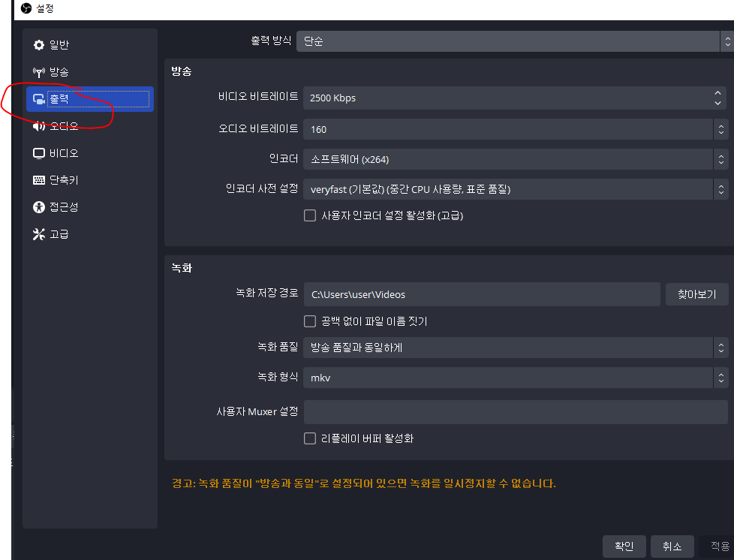Open 오디오 비트레이트 dropdown showing 160
Viewport: 734px width, 560px height.
pyautogui.click(x=516, y=129)
